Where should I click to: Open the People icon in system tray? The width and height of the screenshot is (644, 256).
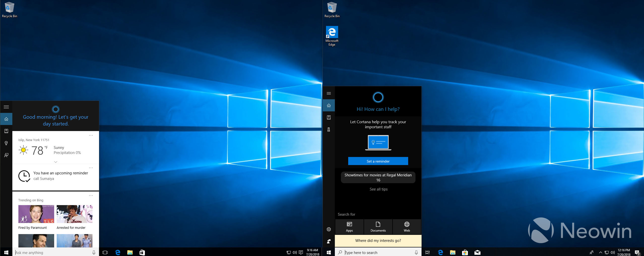(x=592, y=252)
